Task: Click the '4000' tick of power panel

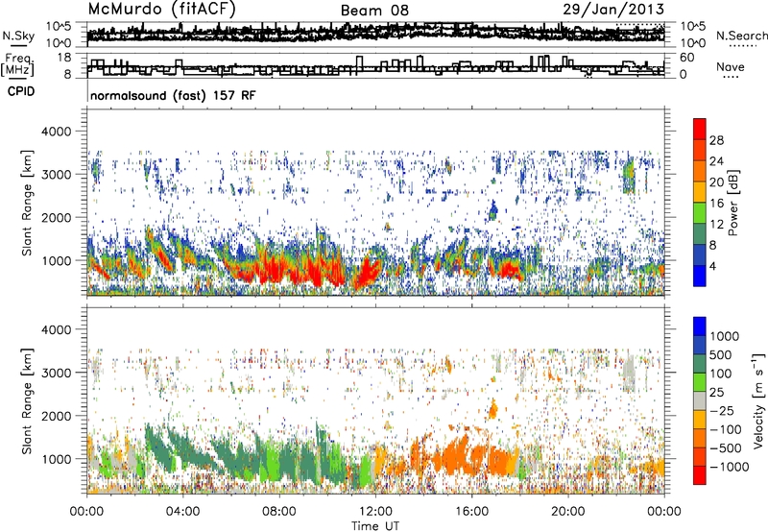Action: 59,132
